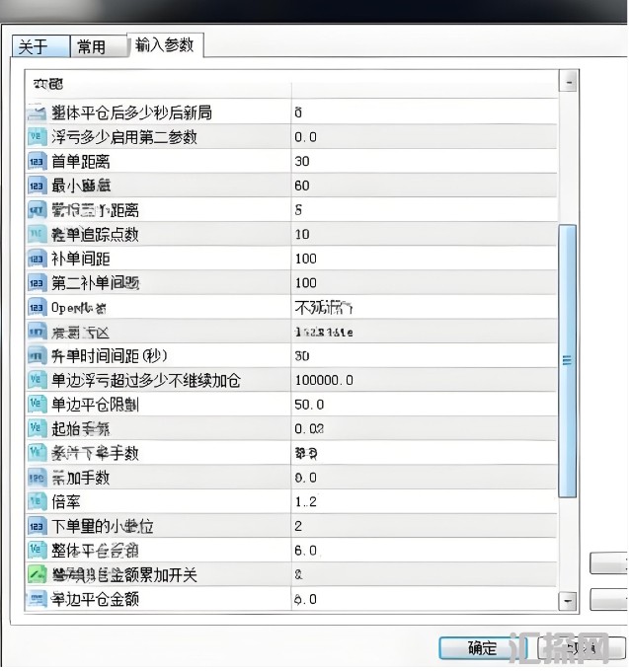
Task: Select the icon for 下单里的小数位
Action: (37, 526)
